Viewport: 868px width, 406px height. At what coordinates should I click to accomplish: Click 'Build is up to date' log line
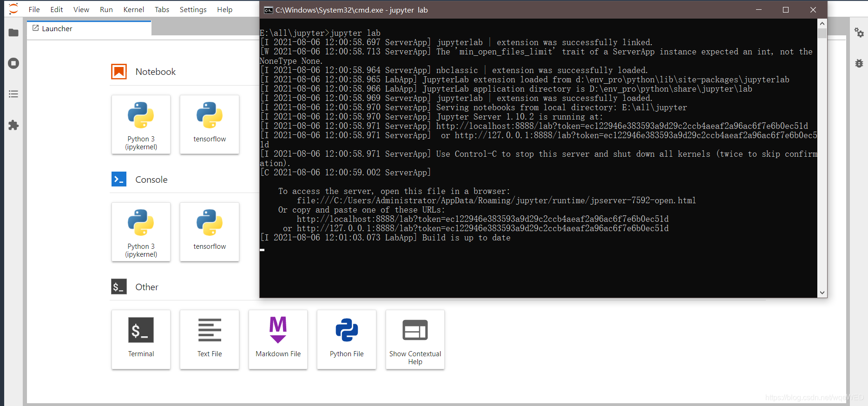coord(385,238)
